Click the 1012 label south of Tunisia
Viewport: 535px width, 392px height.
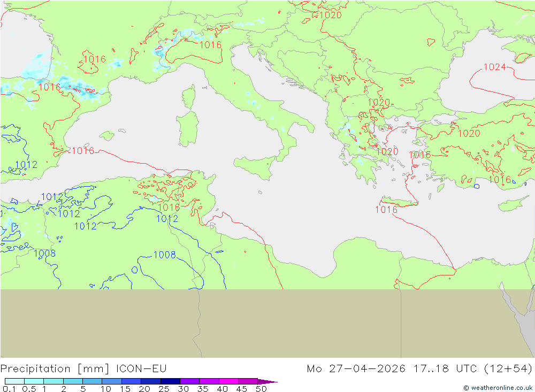167,219
